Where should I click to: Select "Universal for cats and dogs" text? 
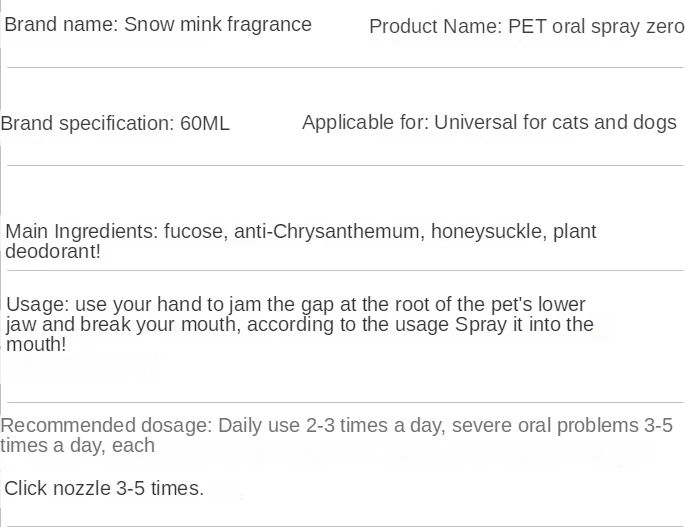pos(555,123)
